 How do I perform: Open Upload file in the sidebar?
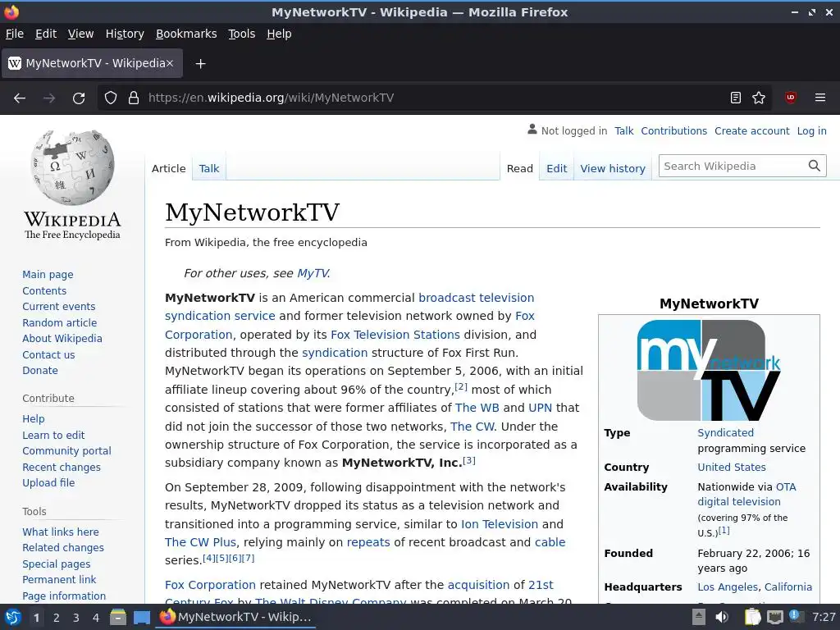click(x=48, y=482)
